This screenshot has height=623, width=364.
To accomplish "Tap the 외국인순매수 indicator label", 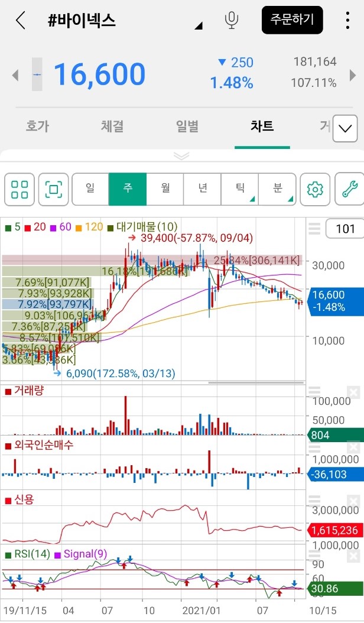I will [40, 445].
